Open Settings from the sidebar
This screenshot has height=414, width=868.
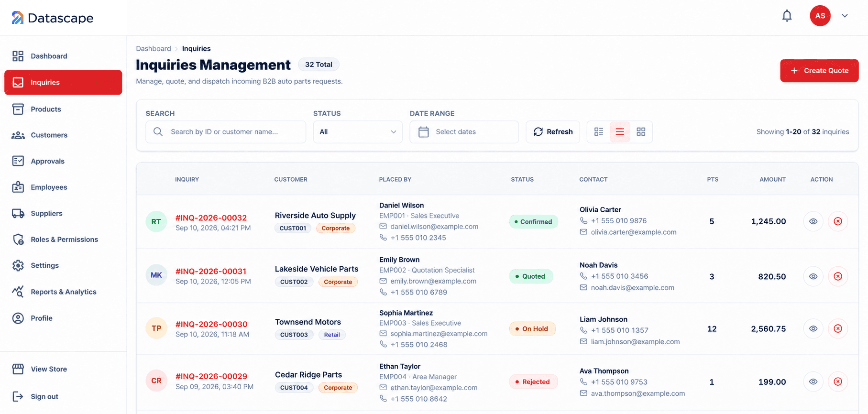point(63,265)
